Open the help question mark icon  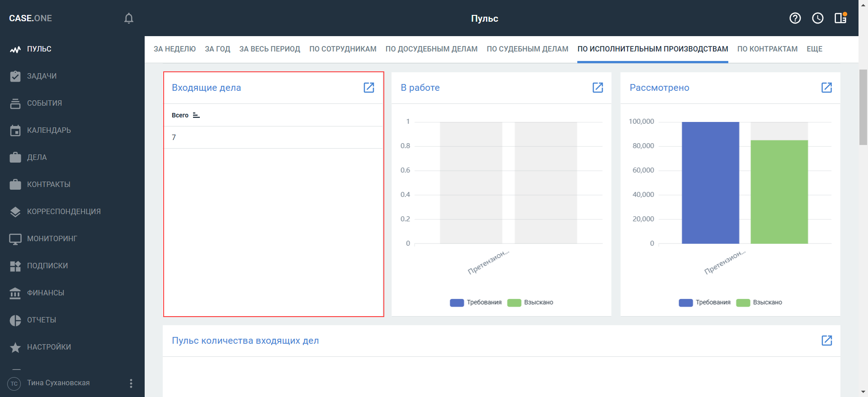click(x=795, y=18)
